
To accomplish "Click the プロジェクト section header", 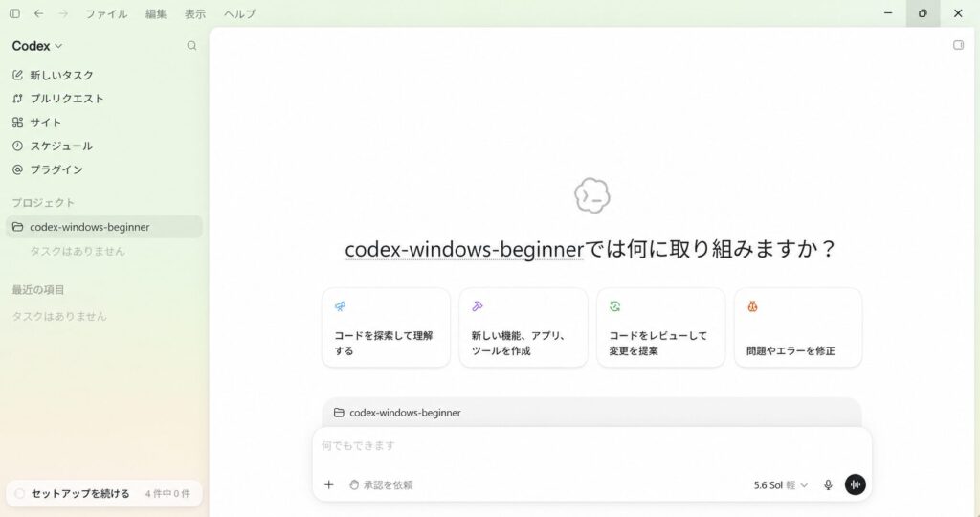I will 43,203.
